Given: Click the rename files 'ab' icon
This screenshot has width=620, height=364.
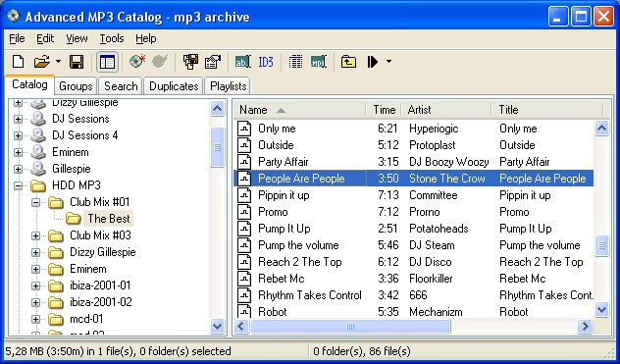Looking at the screenshot, I should tap(242, 62).
